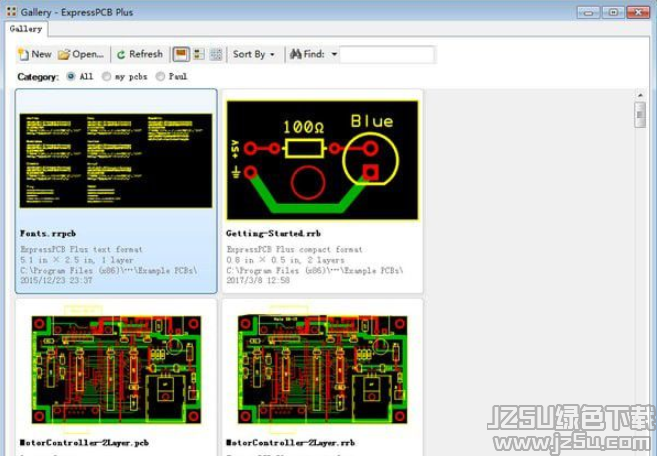This screenshot has width=657, height=456.
Task: Click the ExpressPCB app icon in title bar
Action: tap(11, 12)
